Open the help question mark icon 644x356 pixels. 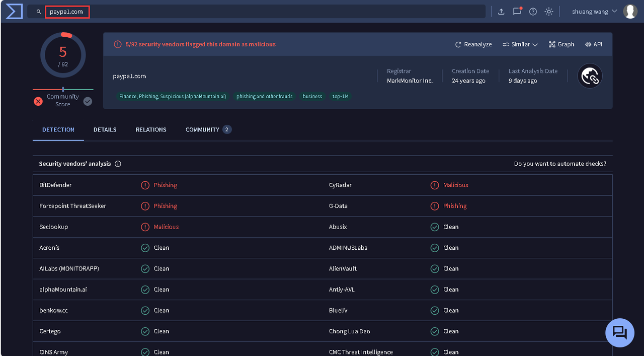(x=533, y=12)
